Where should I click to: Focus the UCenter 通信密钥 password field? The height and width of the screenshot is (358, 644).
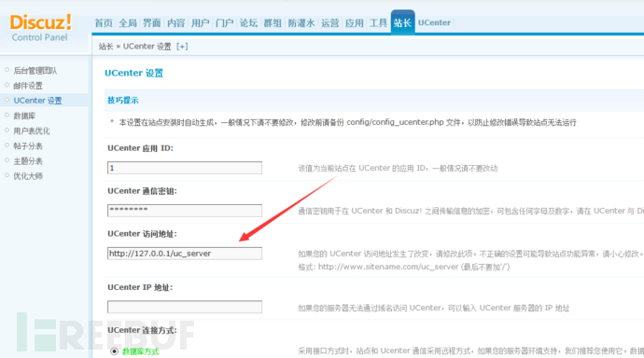(x=185, y=211)
